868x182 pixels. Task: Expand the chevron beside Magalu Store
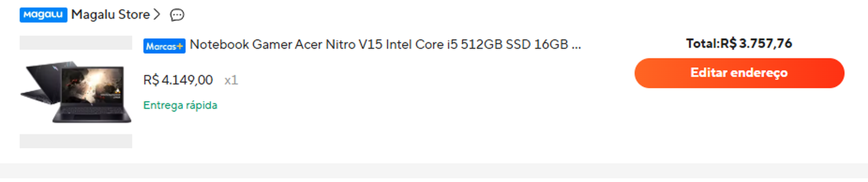[157, 15]
